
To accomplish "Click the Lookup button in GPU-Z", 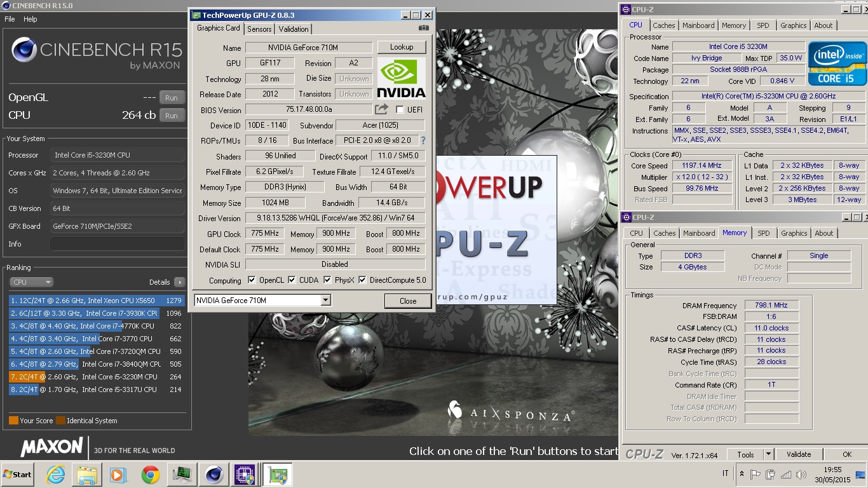I will pos(402,47).
